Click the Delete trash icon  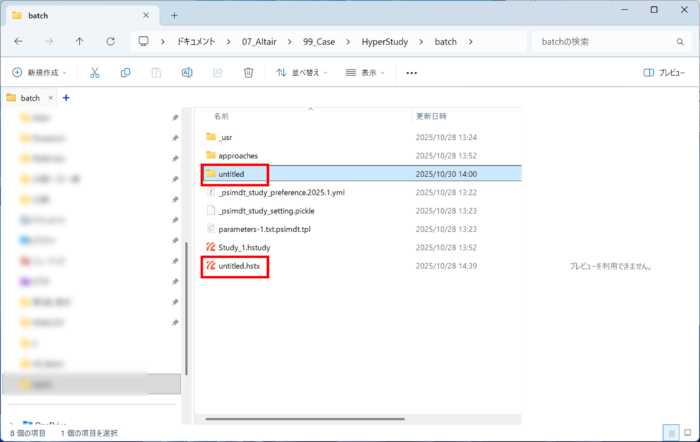tap(248, 73)
